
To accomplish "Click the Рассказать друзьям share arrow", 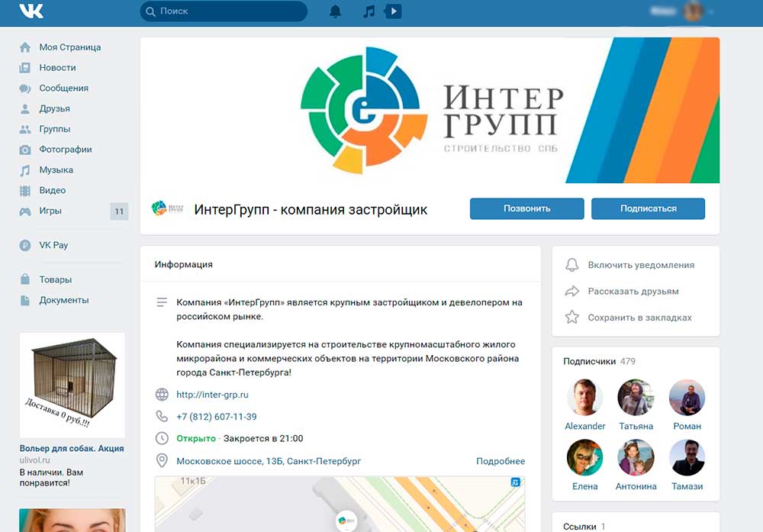I will 571,291.
